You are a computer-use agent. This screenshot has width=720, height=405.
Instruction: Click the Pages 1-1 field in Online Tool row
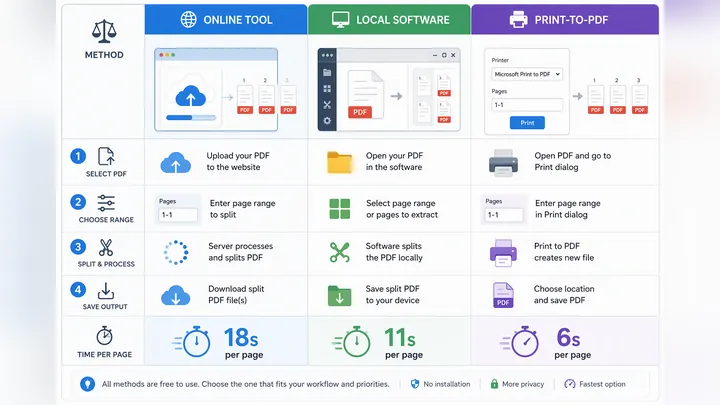point(178,214)
